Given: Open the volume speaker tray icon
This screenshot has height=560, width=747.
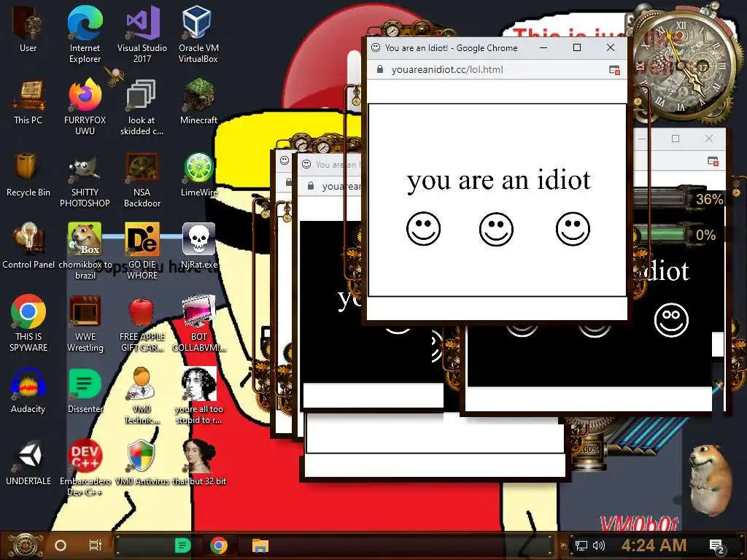Looking at the screenshot, I should (599, 545).
